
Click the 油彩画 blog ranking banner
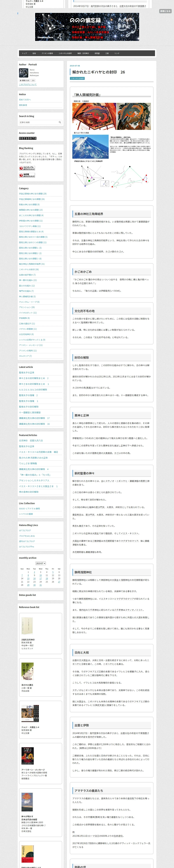click(x=27, y=175)
